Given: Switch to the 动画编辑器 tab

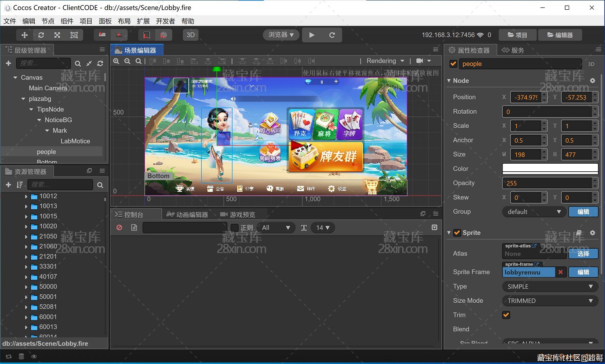Looking at the screenshot, I should pos(188,214).
